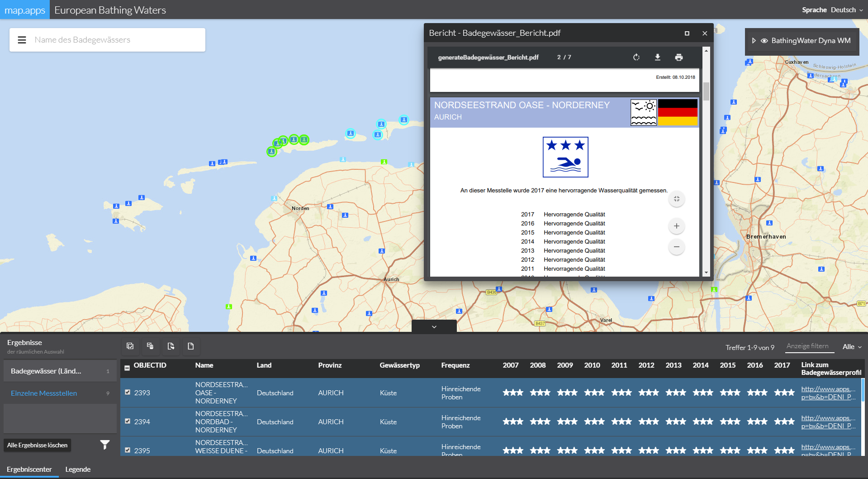The height and width of the screenshot is (479, 868).
Task: Fit PDF page to width
Action: point(677,199)
